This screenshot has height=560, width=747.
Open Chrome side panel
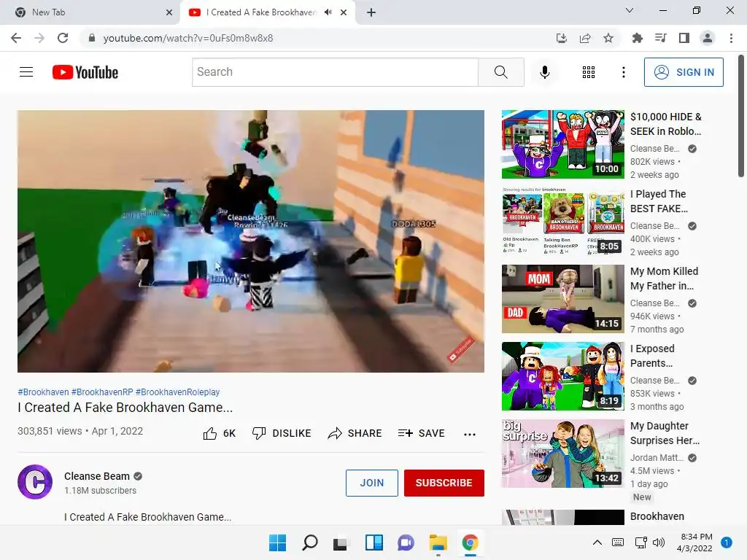pos(684,38)
